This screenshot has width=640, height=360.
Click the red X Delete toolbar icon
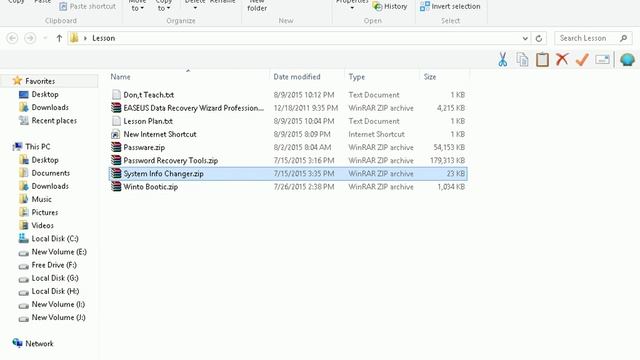(x=562, y=59)
